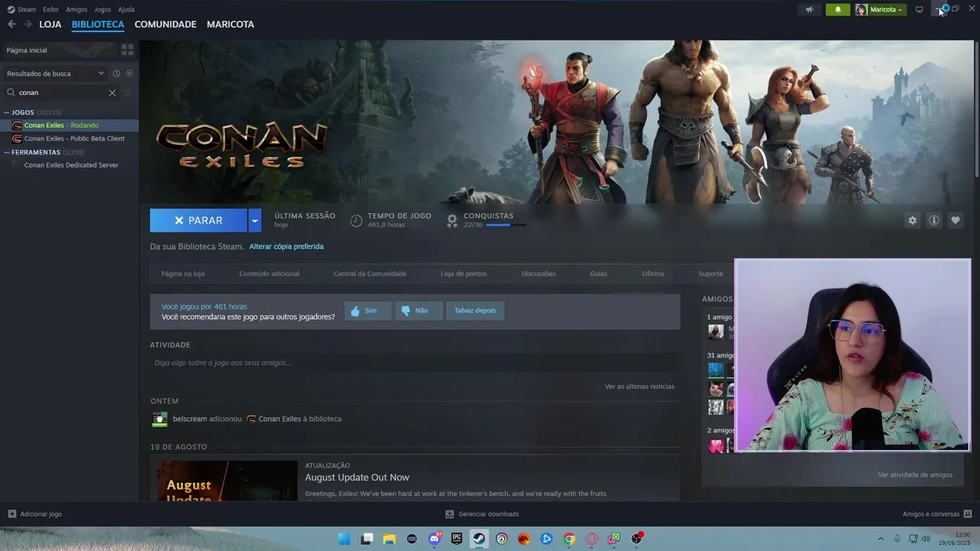
Task: Open the August Update news thumbnail
Action: pyautogui.click(x=227, y=481)
